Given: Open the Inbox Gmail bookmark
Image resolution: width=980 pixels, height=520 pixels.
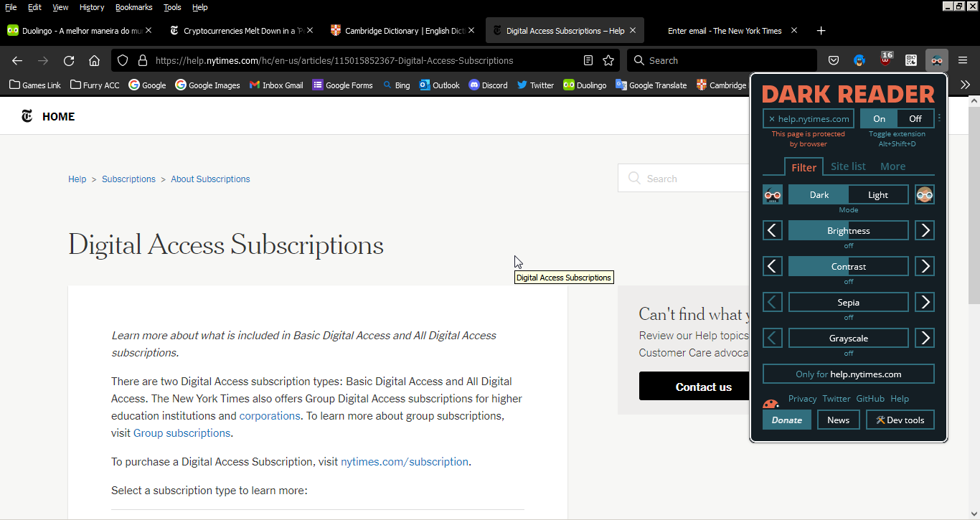Looking at the screenshot, I should click(x=276, y=85).
